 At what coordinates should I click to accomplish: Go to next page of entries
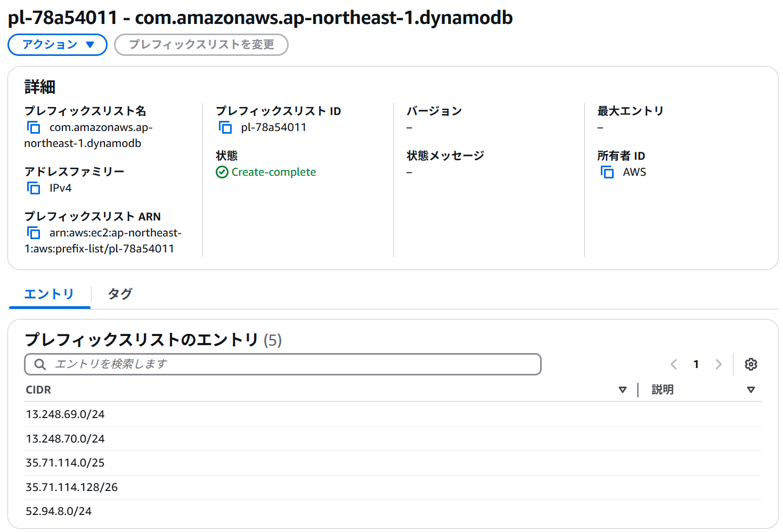point(719,364)
